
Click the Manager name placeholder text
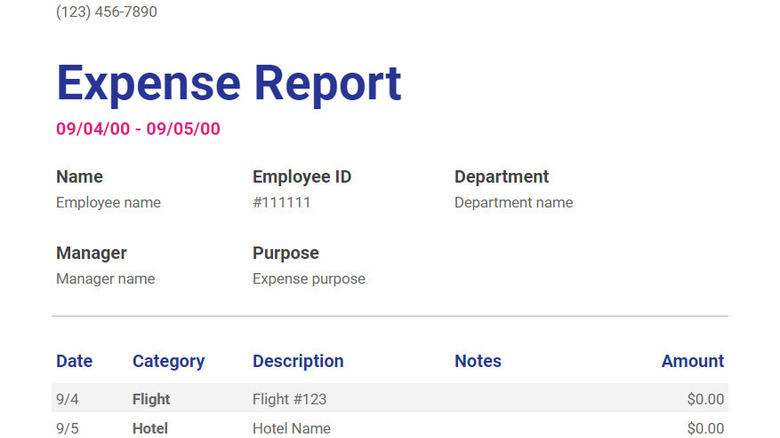(105, 279)
